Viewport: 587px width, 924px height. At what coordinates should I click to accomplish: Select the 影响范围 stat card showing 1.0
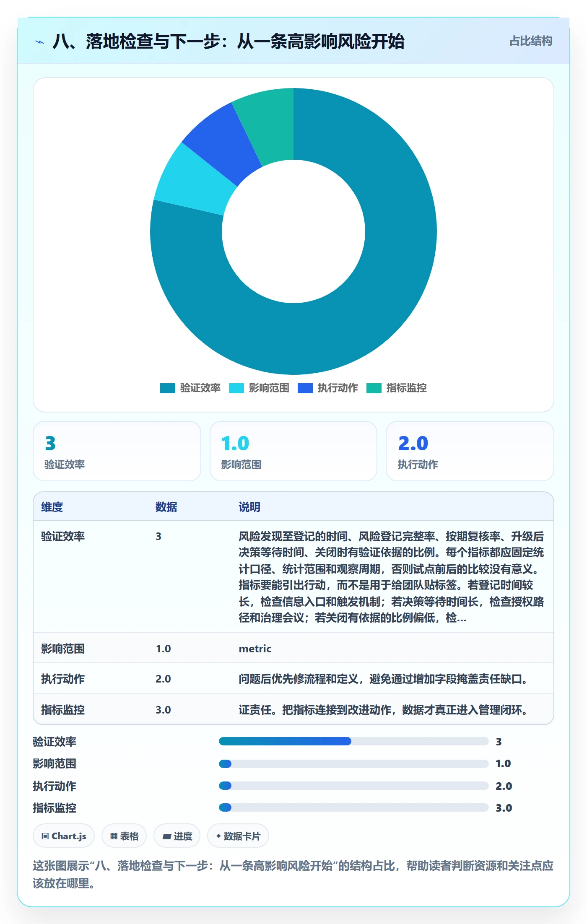[x=293, y=451]
